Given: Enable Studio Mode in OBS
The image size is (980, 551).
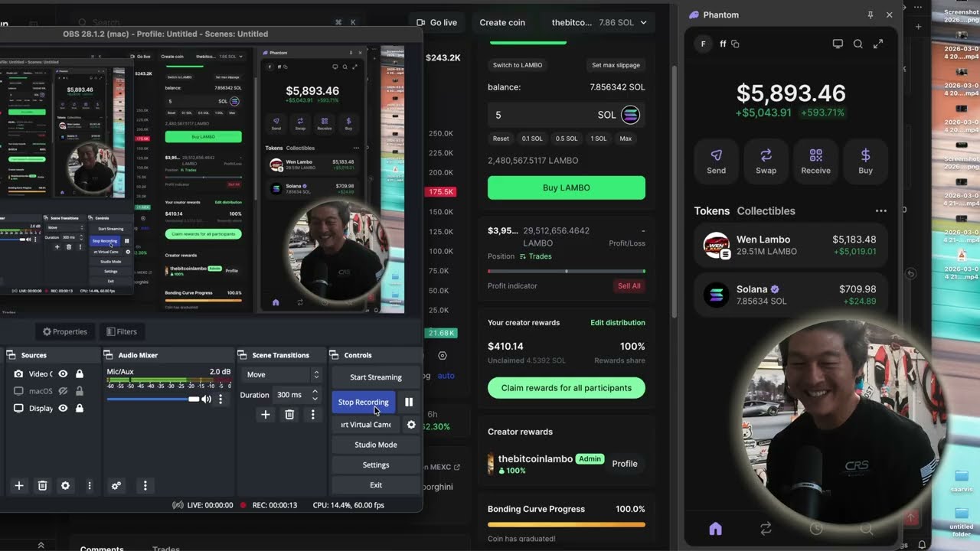Looking at the screenshot, I should [376, 445].
